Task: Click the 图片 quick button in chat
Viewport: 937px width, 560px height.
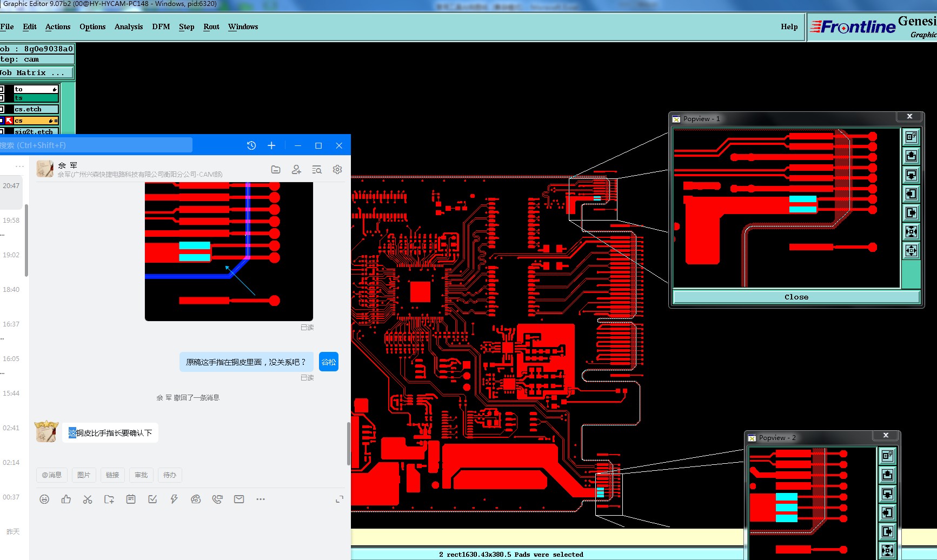Action: pyautogui.click(x=84, y=475)
